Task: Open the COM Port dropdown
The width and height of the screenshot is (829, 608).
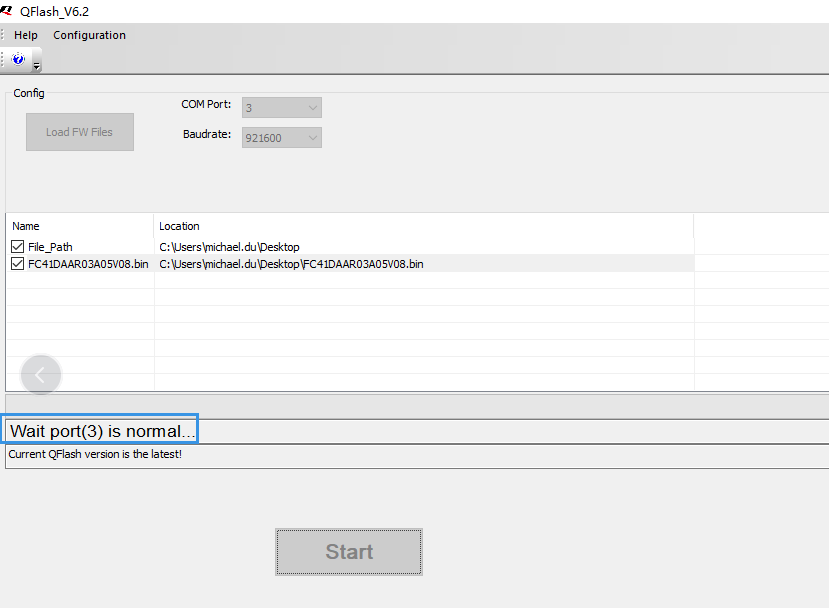Action: click(x=281, y=107)
